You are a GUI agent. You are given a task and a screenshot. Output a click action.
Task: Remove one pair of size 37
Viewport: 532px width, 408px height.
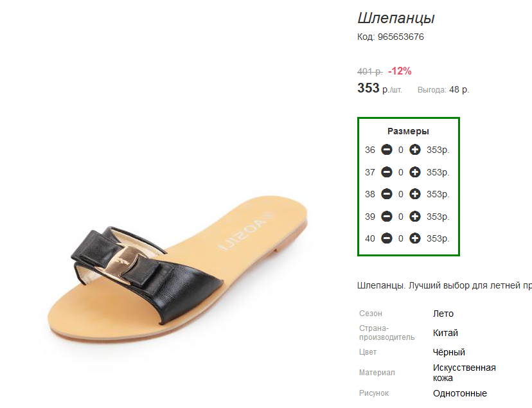(386, 172)
